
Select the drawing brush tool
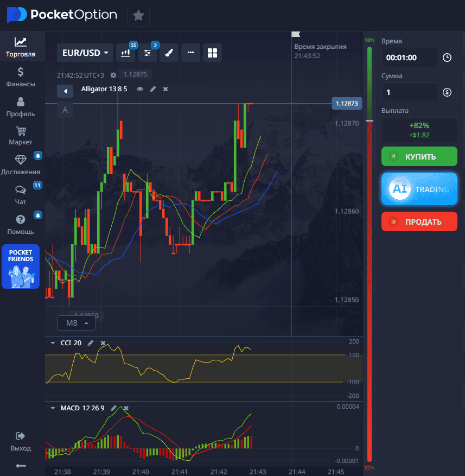(x=169, y=53)
